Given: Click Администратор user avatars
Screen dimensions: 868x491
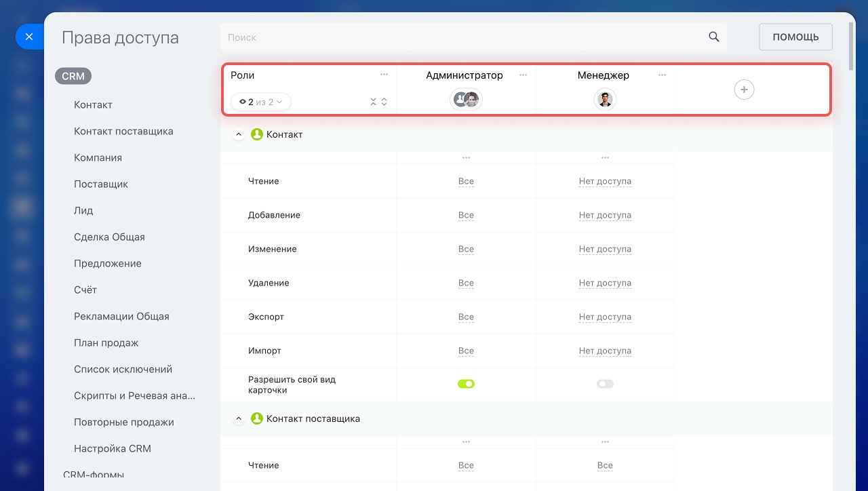Looking at the screenshot, I should [x=466, y=100].
